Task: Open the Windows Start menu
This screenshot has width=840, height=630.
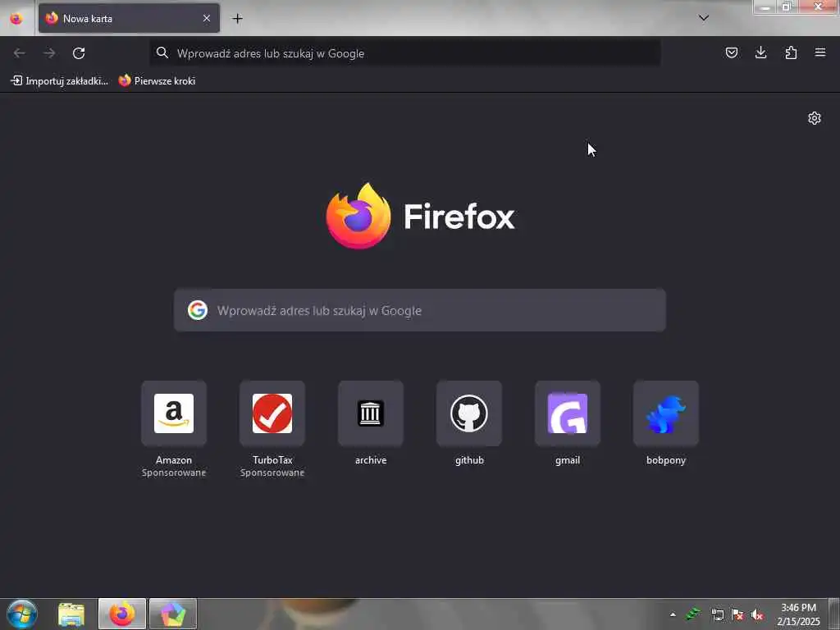Action: (22, 614)
